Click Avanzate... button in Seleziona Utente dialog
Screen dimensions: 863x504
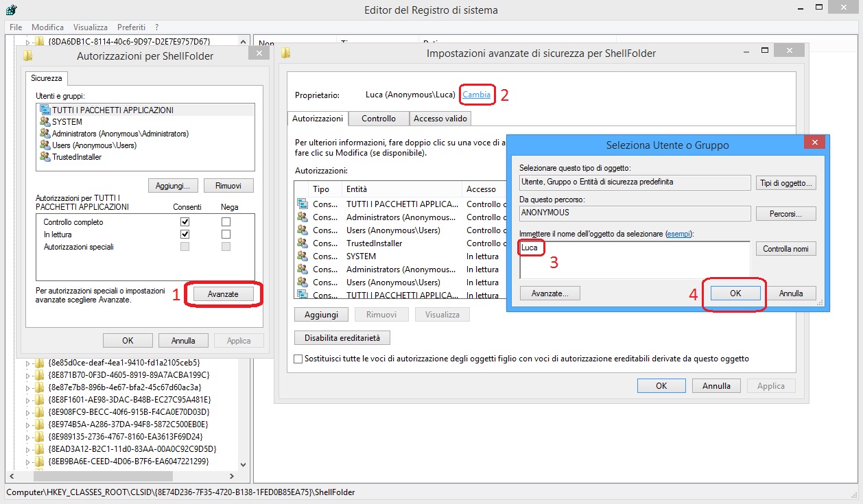click(x=549, y=293)
